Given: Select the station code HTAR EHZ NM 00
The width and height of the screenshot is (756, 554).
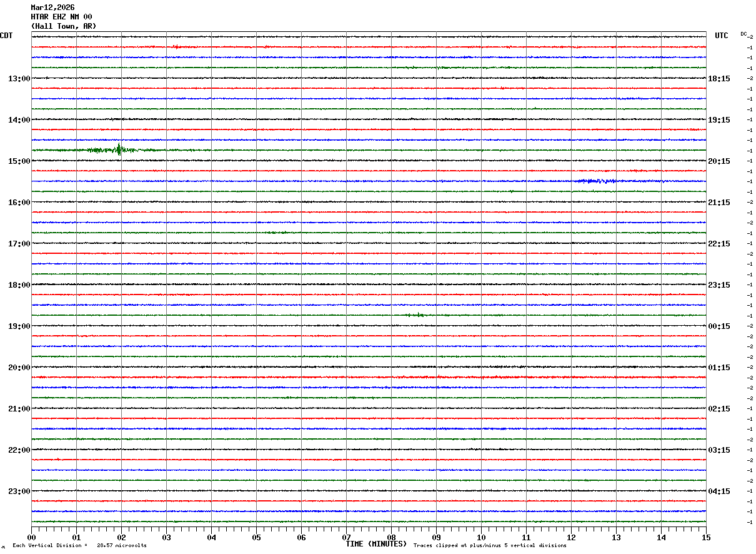Looking at the screenshot, I should (x=61, y=17).
